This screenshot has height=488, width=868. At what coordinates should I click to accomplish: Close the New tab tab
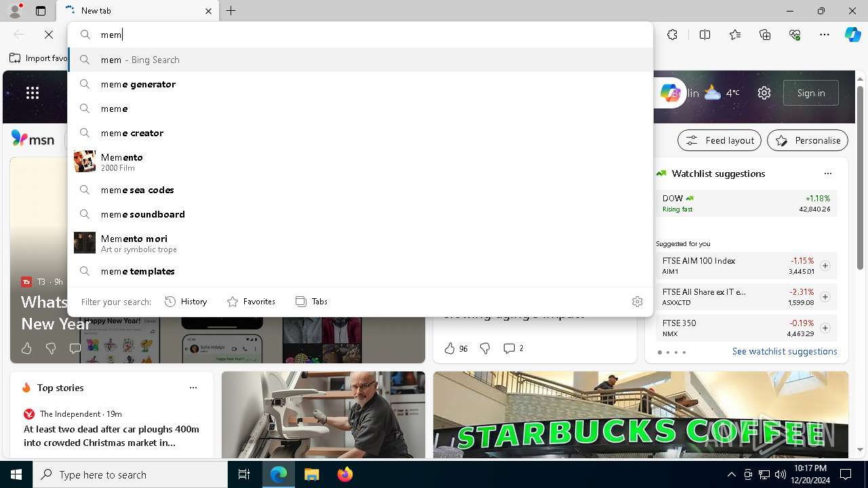coord(208,11)
